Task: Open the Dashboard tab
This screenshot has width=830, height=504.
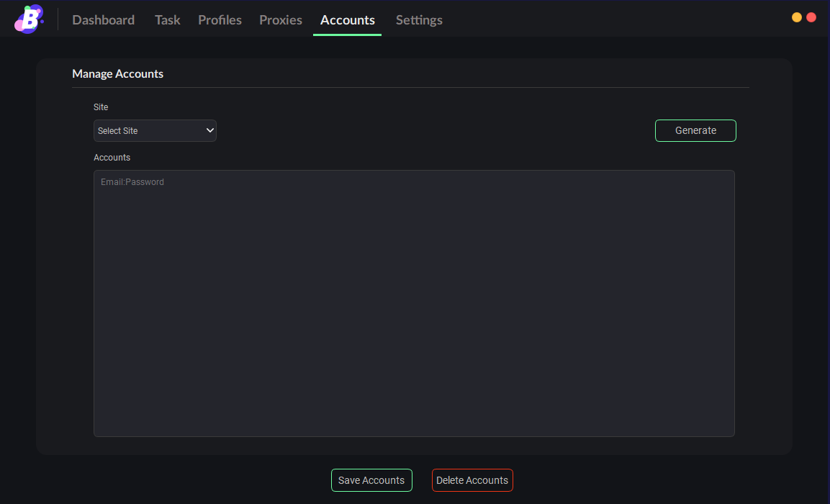Action: click(103, 20)
